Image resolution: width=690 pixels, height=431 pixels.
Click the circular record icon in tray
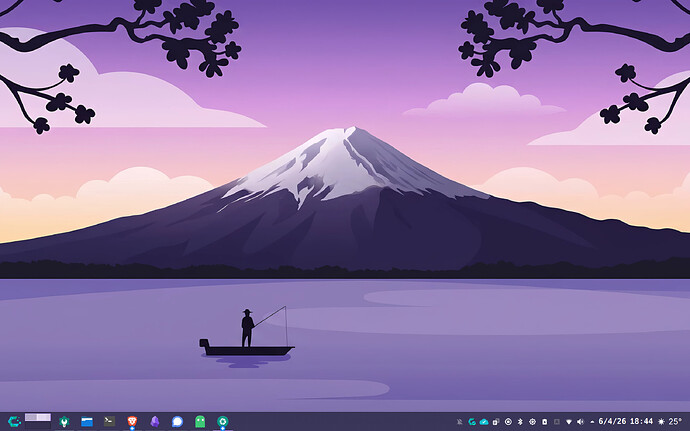point(508,422)
